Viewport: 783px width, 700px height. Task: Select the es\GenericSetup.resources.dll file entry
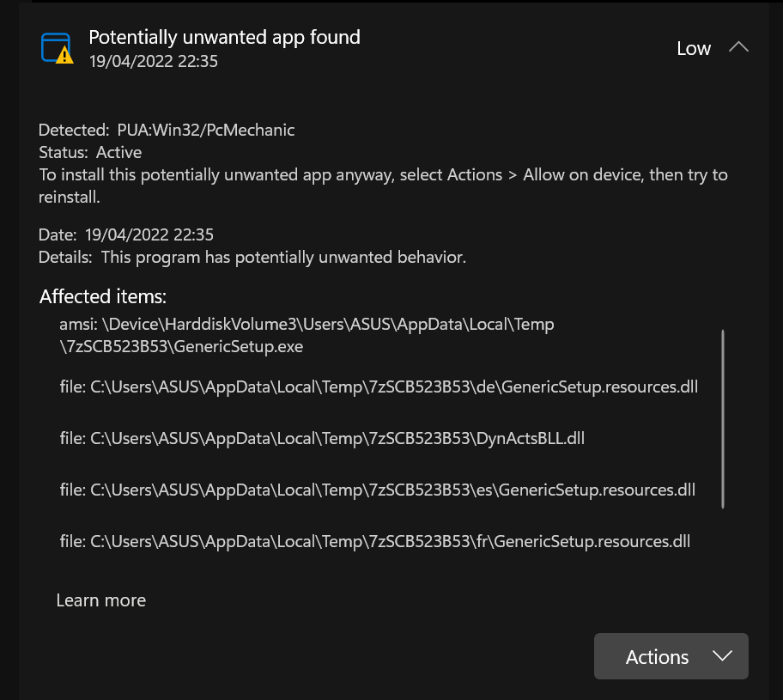[x=378, y=490]
